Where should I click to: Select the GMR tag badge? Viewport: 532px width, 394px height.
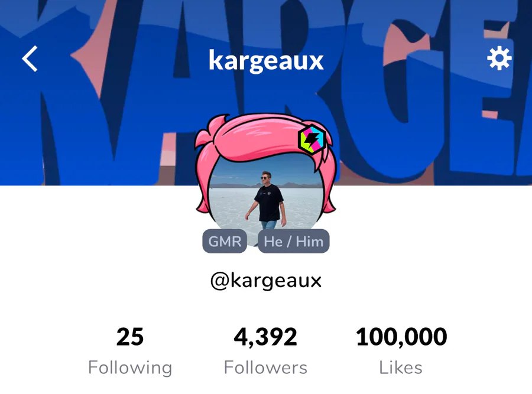pyautogui.click(x=225, y=241)
